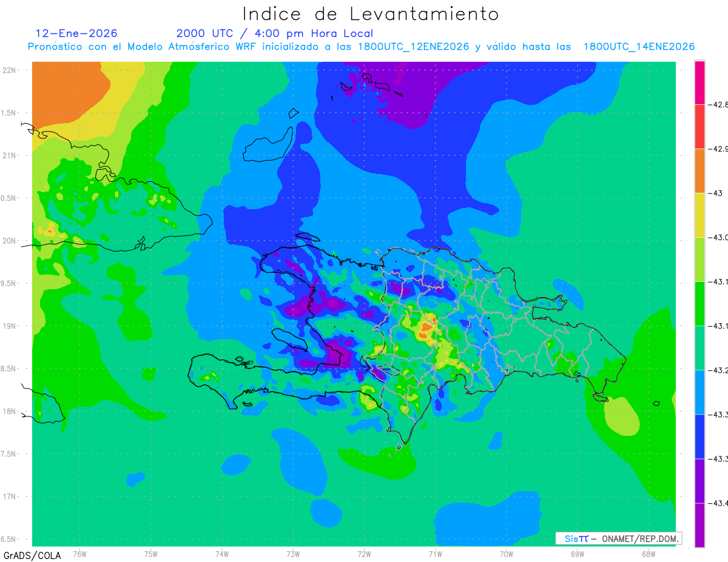This screenshot has width=728, height=562.
Task: Click the orange swatch on the color bar
Action: pos(699,171)
